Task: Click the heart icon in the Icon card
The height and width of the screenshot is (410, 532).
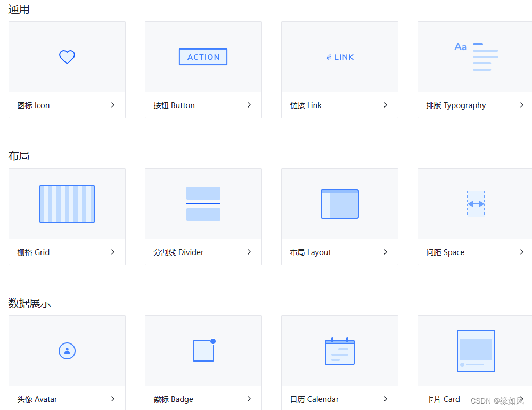Action: tap(67, 56)
